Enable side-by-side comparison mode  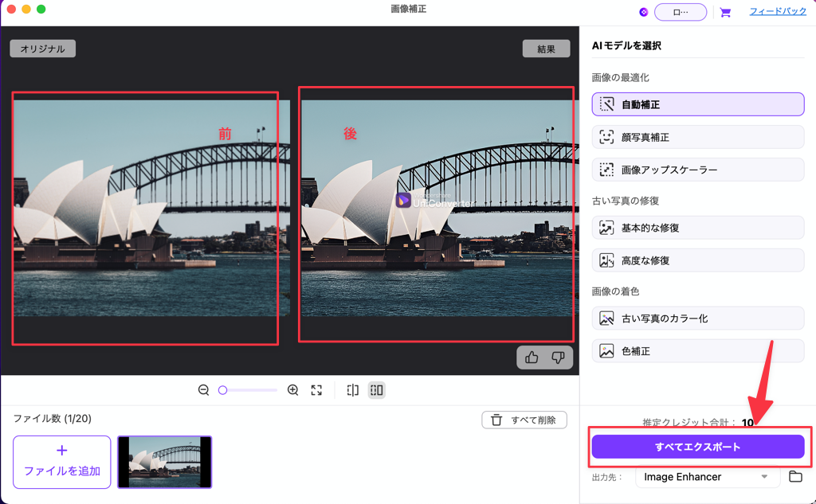pyautogui.click(x=375, y=390)
